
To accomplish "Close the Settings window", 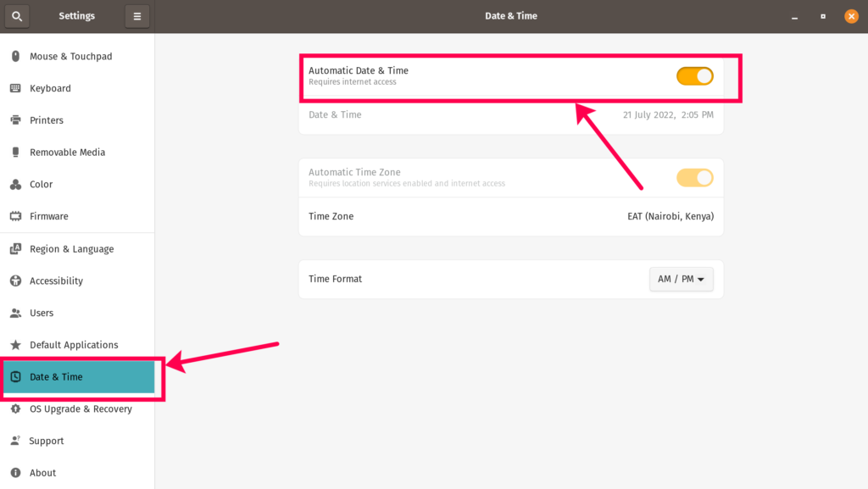I will click(851, 17).
